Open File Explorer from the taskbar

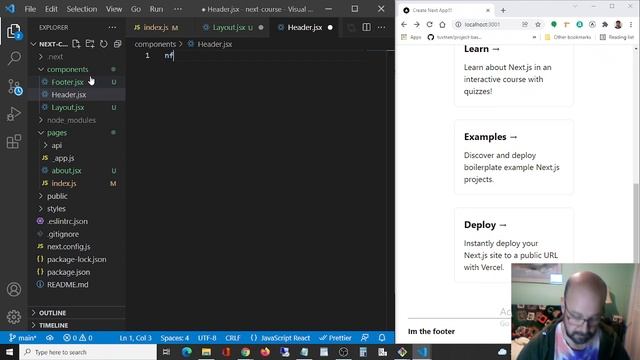pos(206,352)
